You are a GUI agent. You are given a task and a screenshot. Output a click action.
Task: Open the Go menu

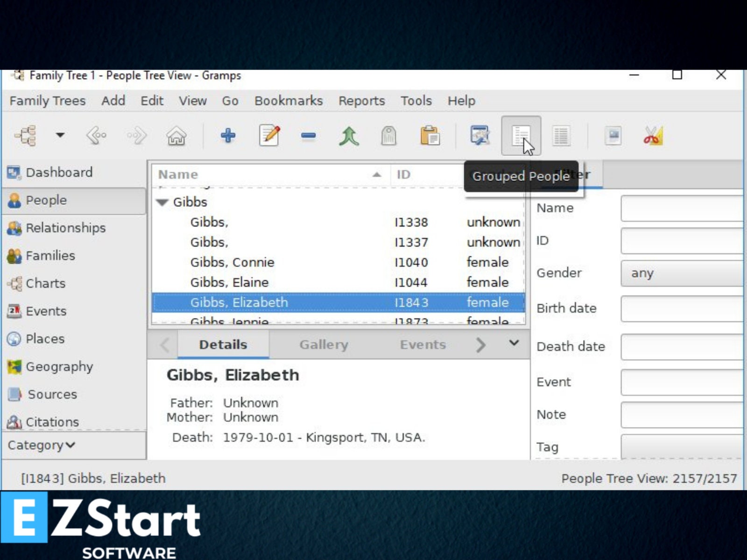[230, 101]
